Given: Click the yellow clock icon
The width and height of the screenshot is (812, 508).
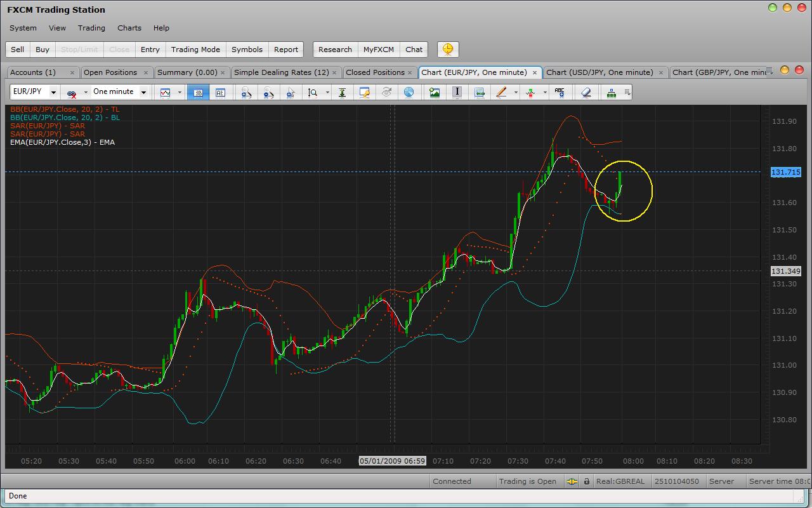Looking at the screenshot, I should point(448,49).
